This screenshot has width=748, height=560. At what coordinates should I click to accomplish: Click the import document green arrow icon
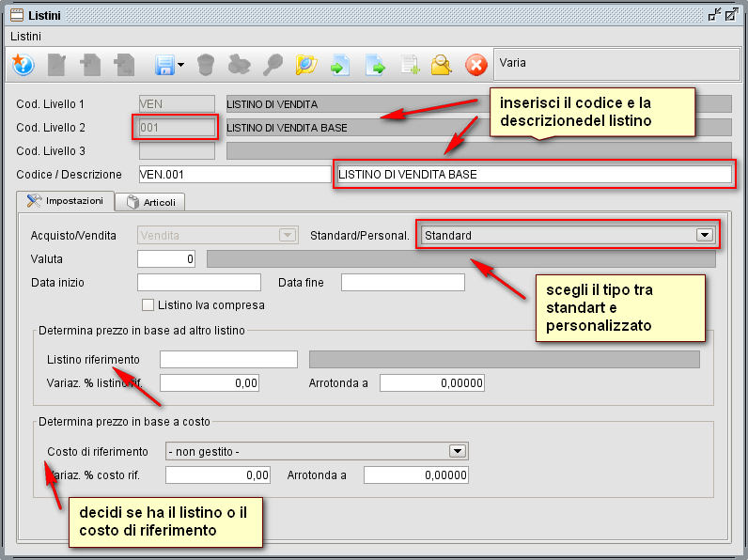pyautogui.click(x=340, y=65)
